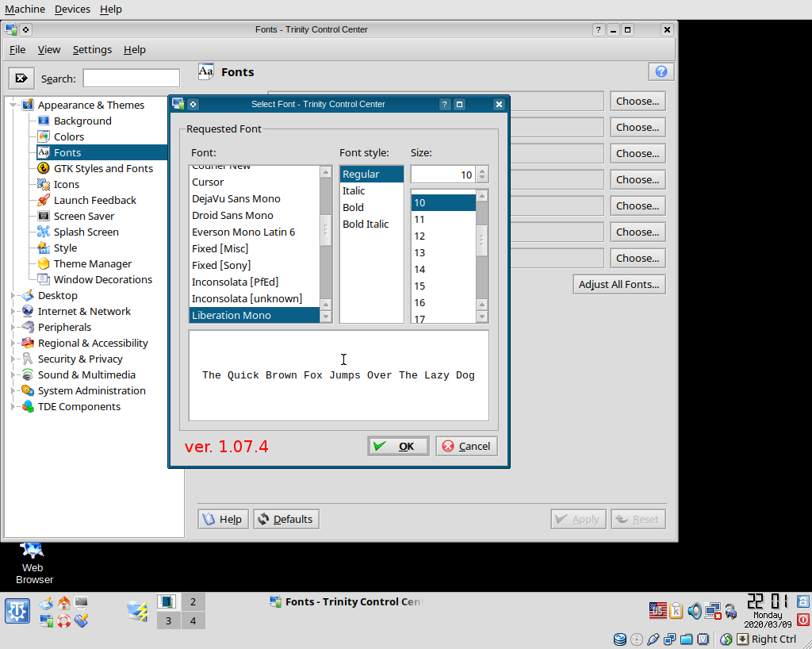The image size is (812, 649).
Task: Click the size list scrollbar up arrow
Action: (482, 196)
